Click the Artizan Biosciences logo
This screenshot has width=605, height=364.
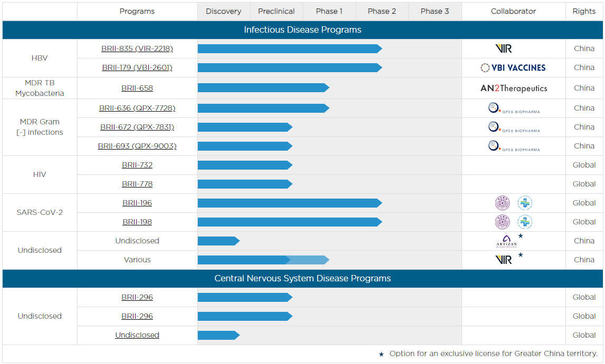(x=506, y=241)
